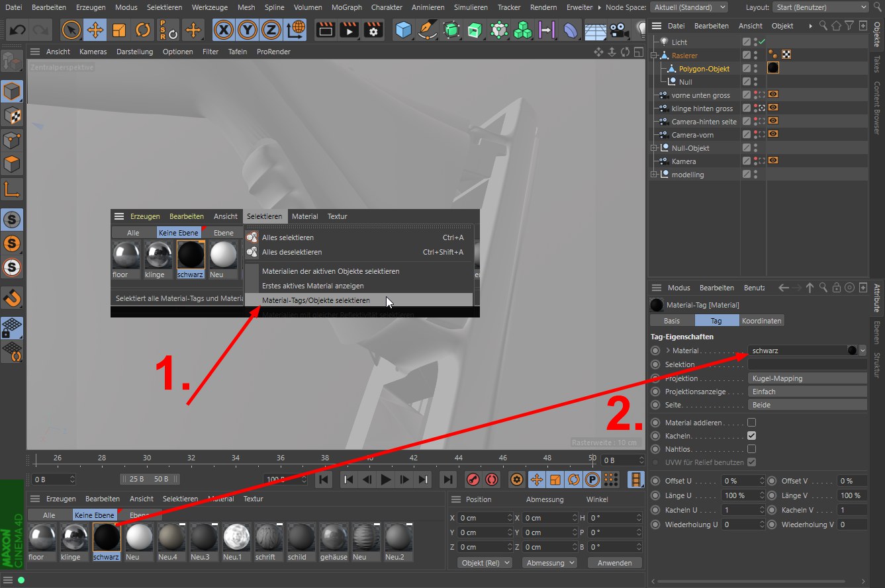885x588 pixels.
Task: Open the Objekt (Rel) dropdown
Action: pyautogui.click(x=485, y=563)
